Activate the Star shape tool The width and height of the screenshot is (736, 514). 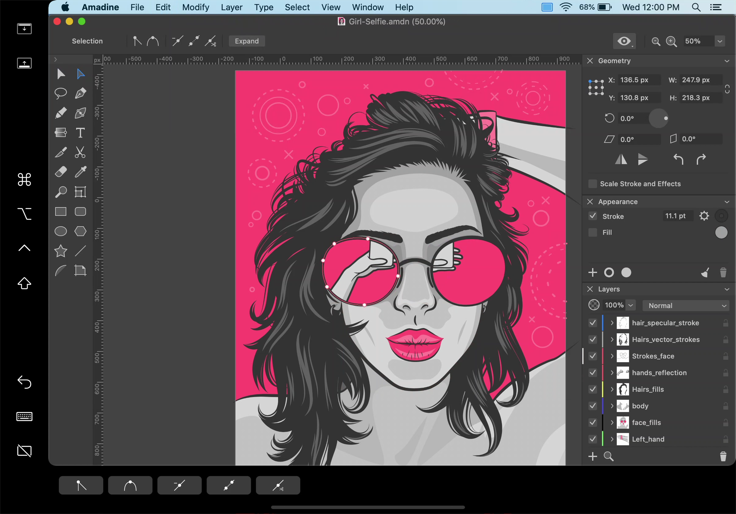(x=61, y=251)
